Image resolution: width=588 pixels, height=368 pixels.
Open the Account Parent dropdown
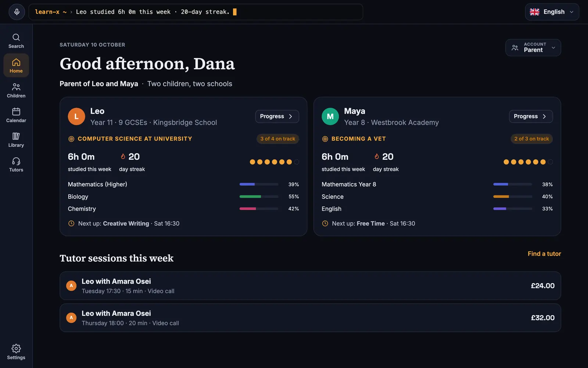click(x=533, y=47)
